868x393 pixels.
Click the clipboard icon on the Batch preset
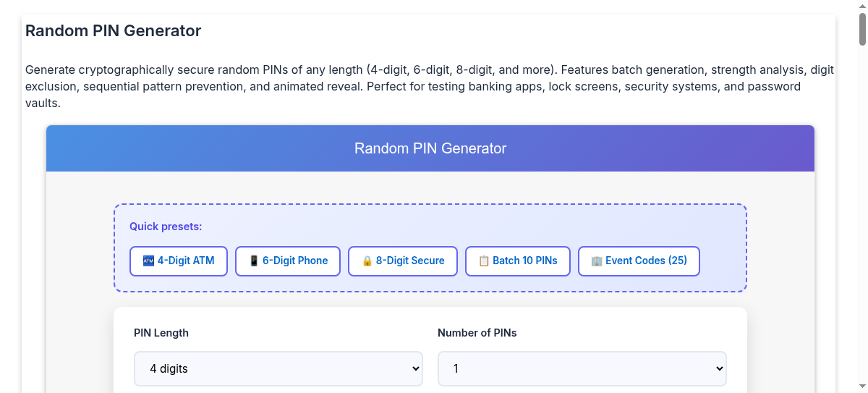pos(484,261)
